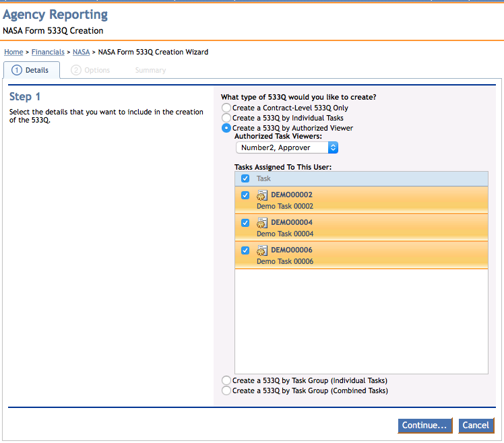
Task: Uncheck the DEMO00006 task checkbox
Action: (245, 250)
